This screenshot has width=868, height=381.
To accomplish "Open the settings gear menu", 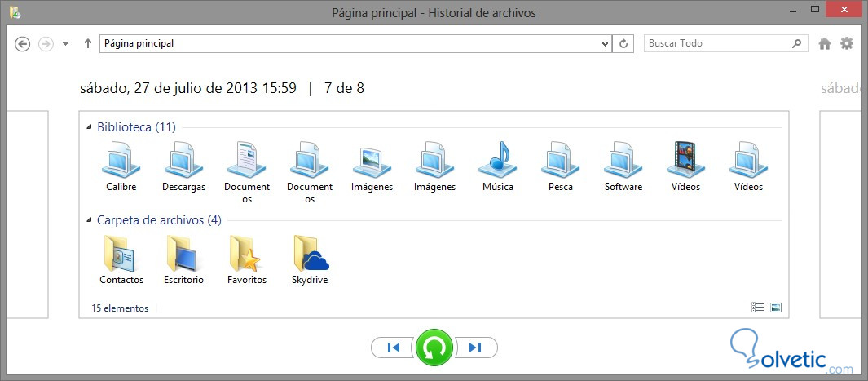I will [847, 43].
